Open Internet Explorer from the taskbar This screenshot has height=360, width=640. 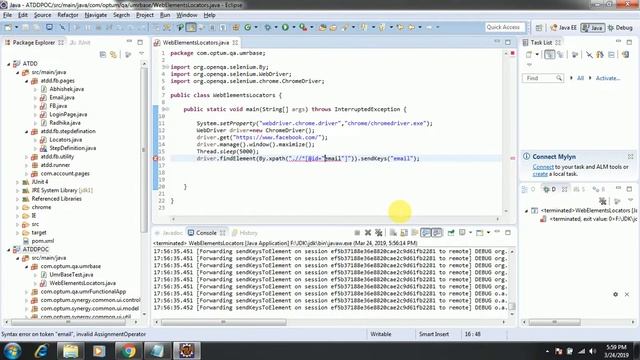point(41,351)
